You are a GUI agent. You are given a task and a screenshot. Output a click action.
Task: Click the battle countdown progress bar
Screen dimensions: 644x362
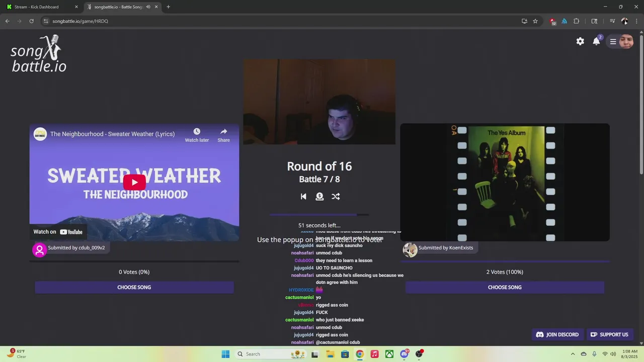pyautogui.click(x=319, y=215)
